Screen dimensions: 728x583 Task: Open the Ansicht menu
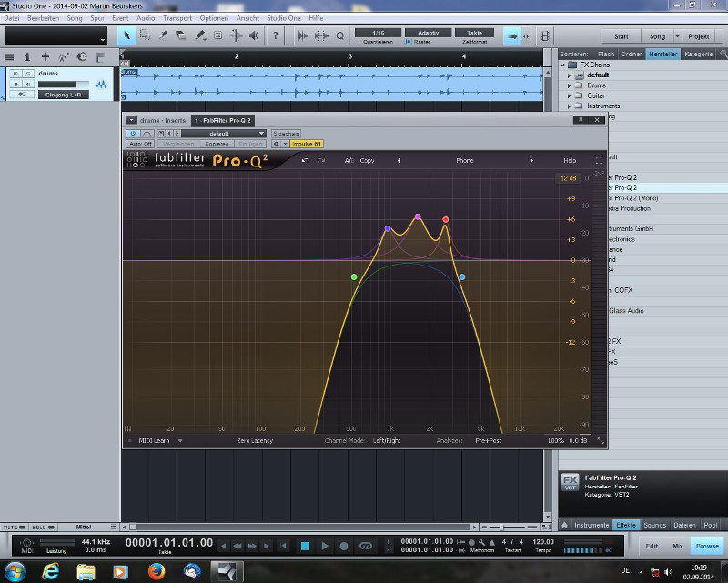[x=248, y=18]
